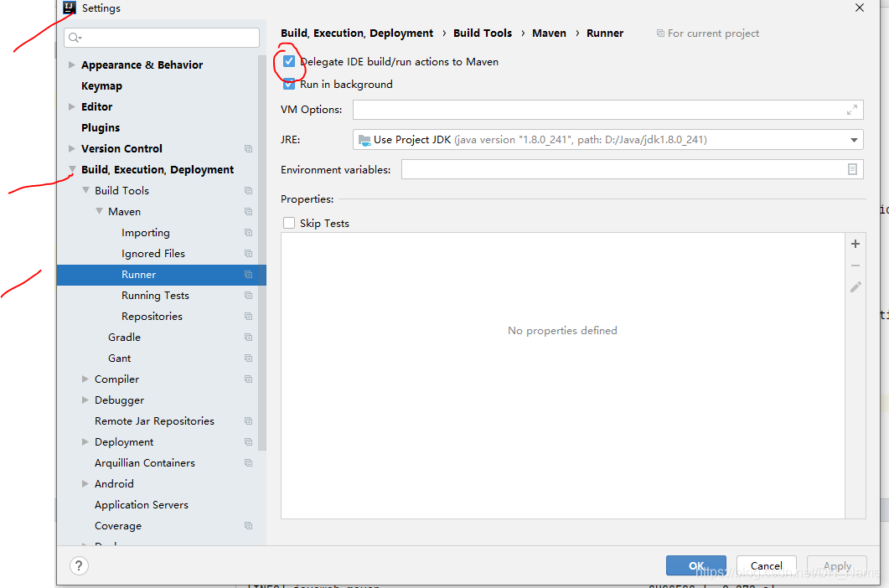Toggle Delegate IDE build/run actions to Maven
889x588 pixels.
289,61
